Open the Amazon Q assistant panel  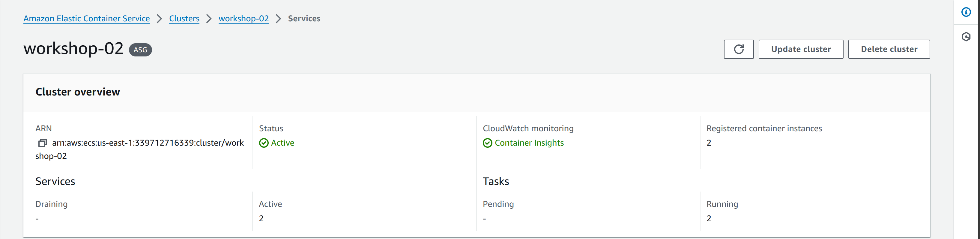pos(967,37)
